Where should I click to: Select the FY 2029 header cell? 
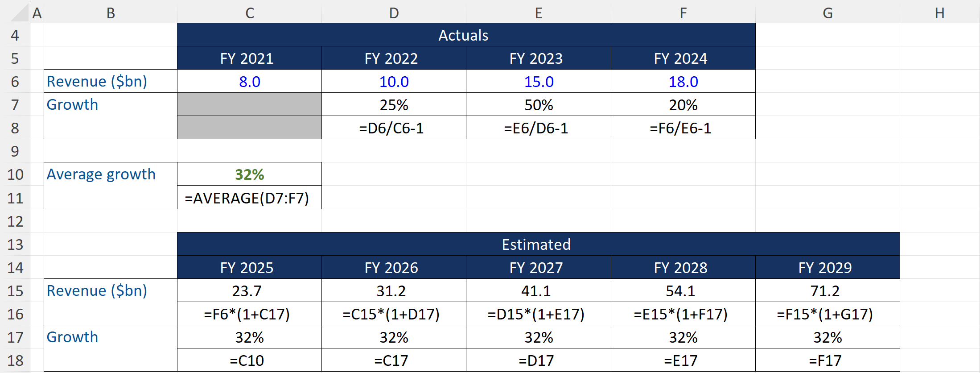point(825,268)
